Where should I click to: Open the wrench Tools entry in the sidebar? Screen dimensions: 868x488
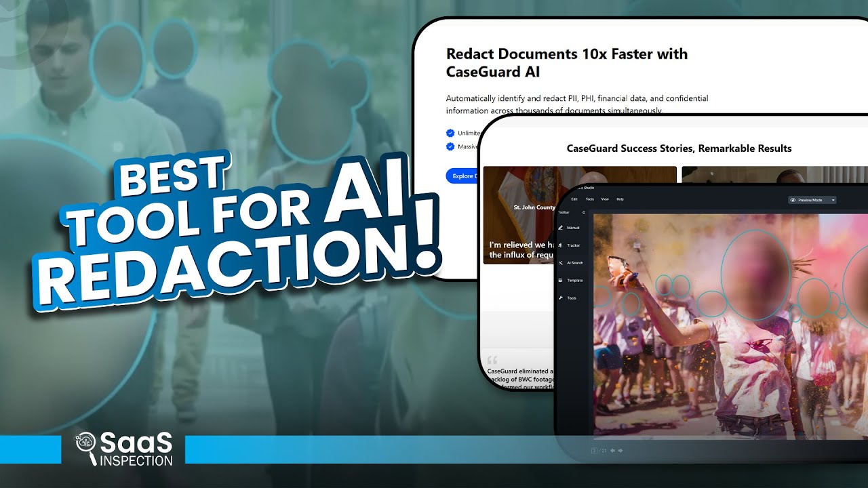coord(567,298)
